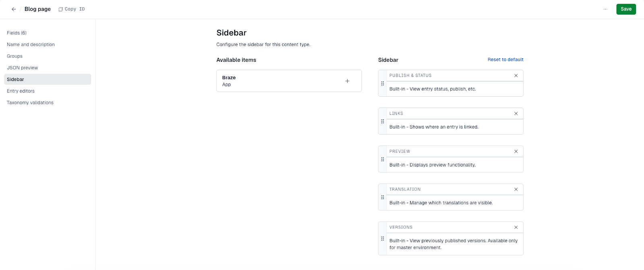The height and width of the screenshot is (270, 644).
Task: Remove the Publish & Status sidebar widget
Action: [x=516, y=75]
